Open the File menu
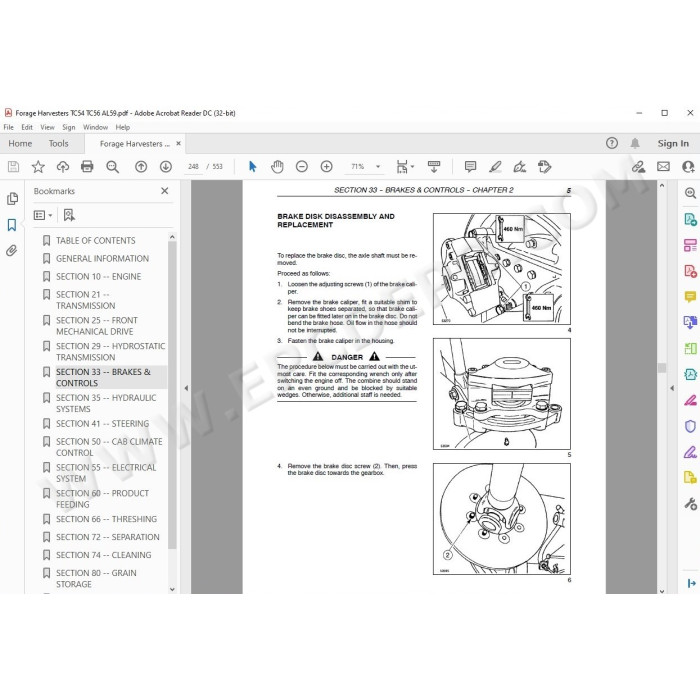 pyautogui.click(x=8, y=127)
